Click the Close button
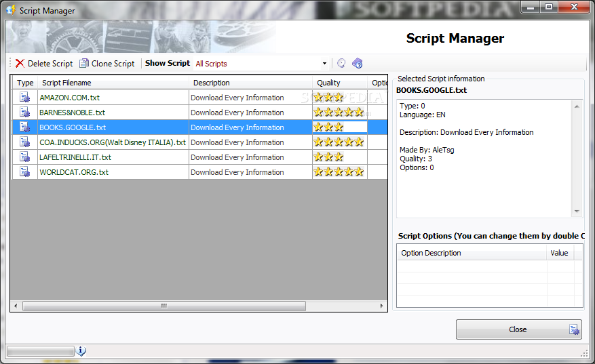This screenshot has width=595, height=364. (x=519, y=329)
